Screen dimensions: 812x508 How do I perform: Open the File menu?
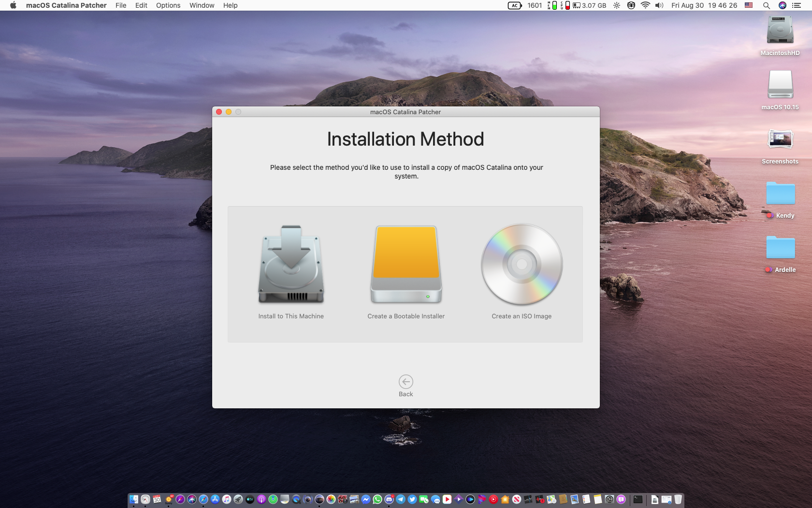click(x=121, y=5)
